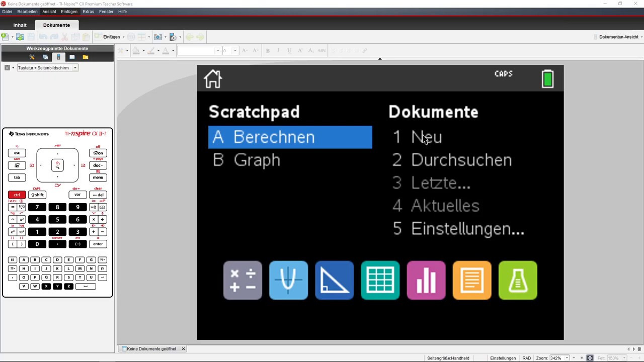Click the on/home key on the keypad

[98, 153]
